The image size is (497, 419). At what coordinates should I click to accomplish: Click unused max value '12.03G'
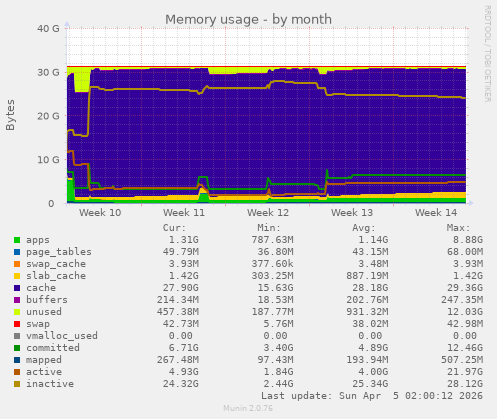click(x=465, y=312)
